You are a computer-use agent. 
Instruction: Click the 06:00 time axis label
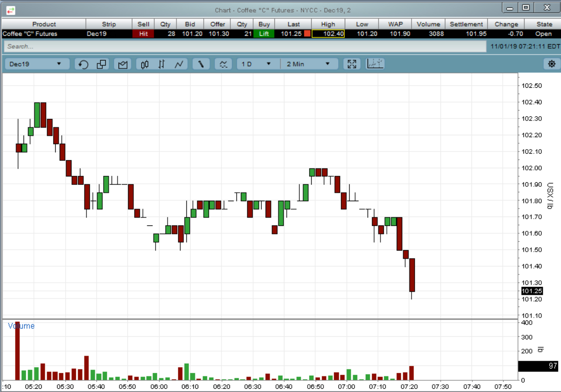[x=159, y=386]
